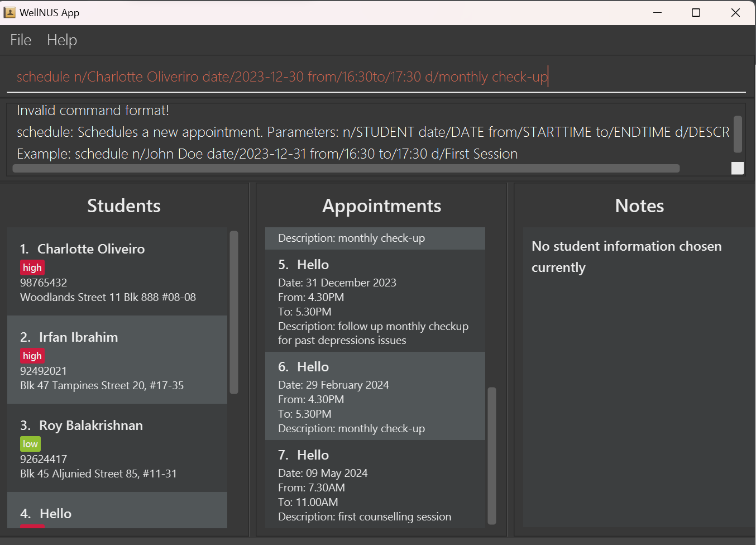The image size is (756, 545).
Task: Click date 29 February 2024
Action: point(333,385)
